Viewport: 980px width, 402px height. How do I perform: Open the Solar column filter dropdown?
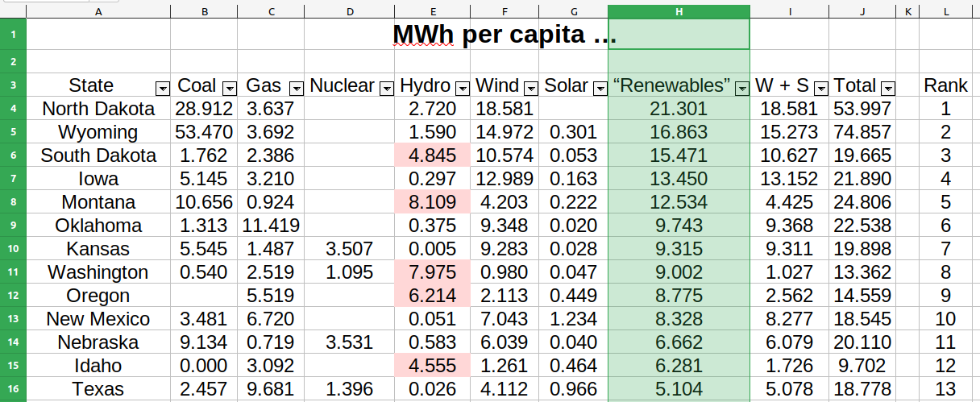tap(600, 88)
